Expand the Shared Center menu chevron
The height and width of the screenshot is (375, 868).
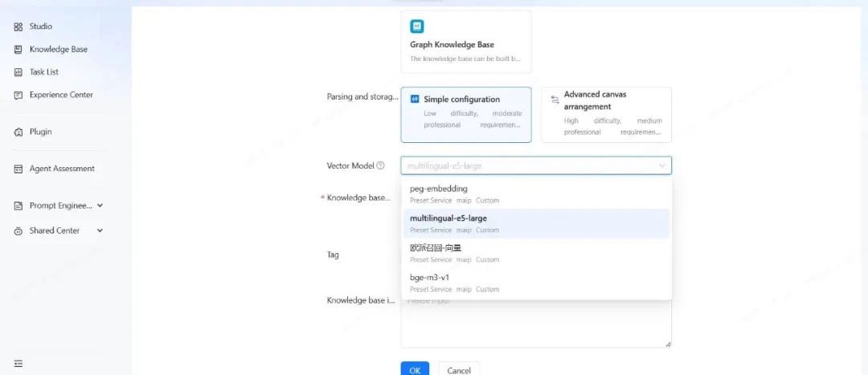tap(100, 230)
